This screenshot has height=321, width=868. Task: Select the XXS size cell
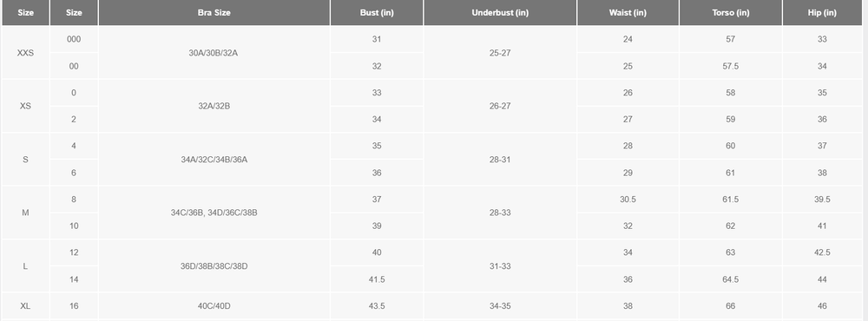tap(25, 53)
